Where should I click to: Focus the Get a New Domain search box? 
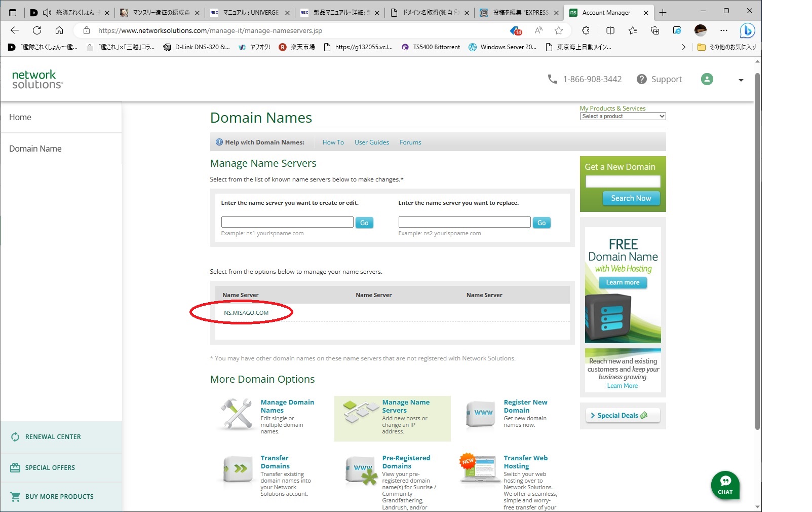pos(623,181)
